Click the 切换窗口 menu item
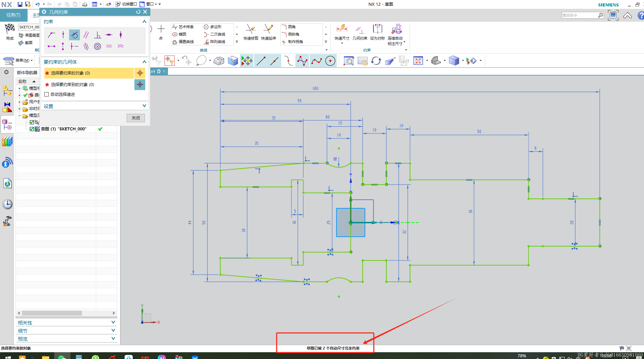Viewport: 644px width, 359px height. pyautogui.click(x=126, y=4)
